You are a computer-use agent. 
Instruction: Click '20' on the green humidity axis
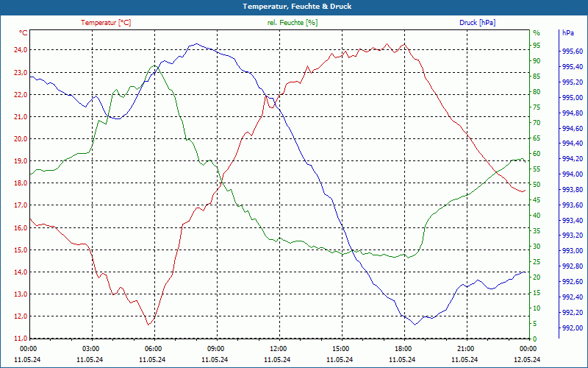(537, 277)
